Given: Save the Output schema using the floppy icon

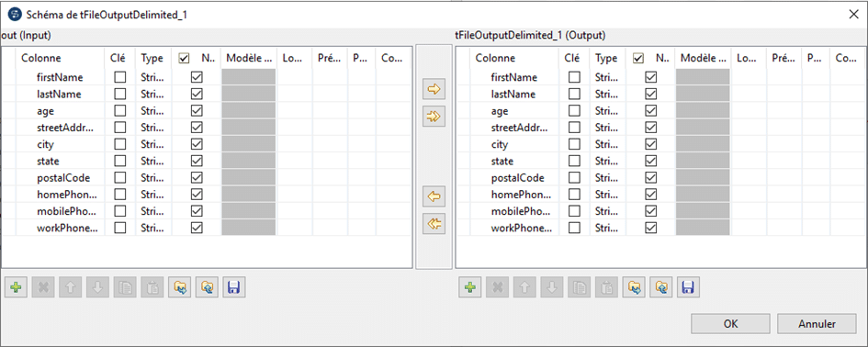Looking at the screenshot, I should [x=688, y=287].
